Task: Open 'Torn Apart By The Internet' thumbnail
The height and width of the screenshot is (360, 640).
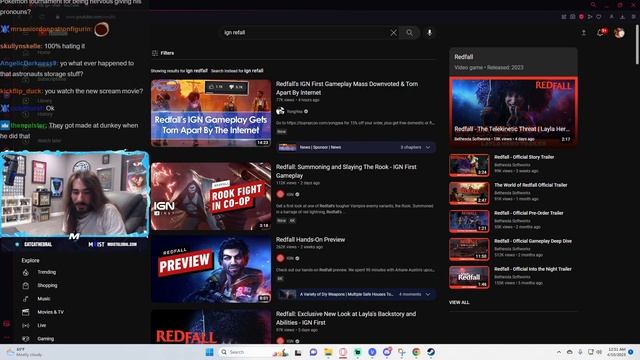Action: point(211,113)
